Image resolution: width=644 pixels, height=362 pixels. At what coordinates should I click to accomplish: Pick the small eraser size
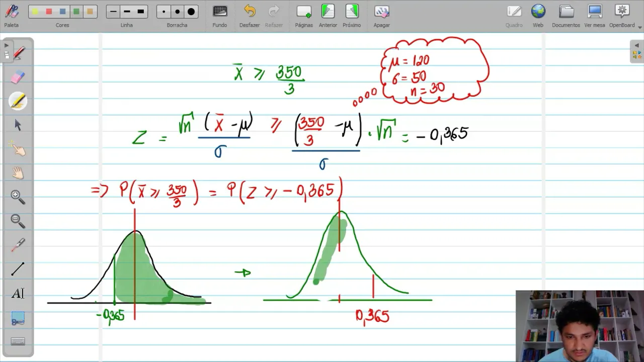[164, 12]
